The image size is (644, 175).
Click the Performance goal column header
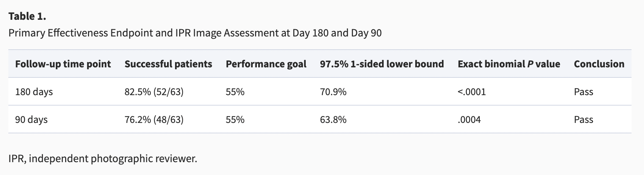266,64
